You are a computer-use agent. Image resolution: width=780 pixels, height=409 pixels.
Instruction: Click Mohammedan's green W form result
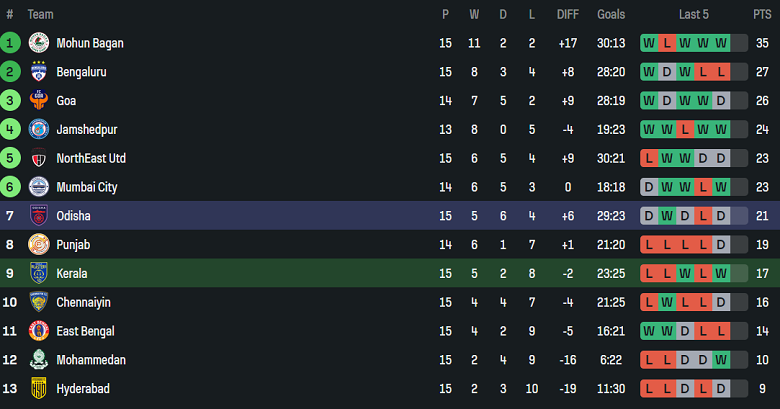click(721, 360)
